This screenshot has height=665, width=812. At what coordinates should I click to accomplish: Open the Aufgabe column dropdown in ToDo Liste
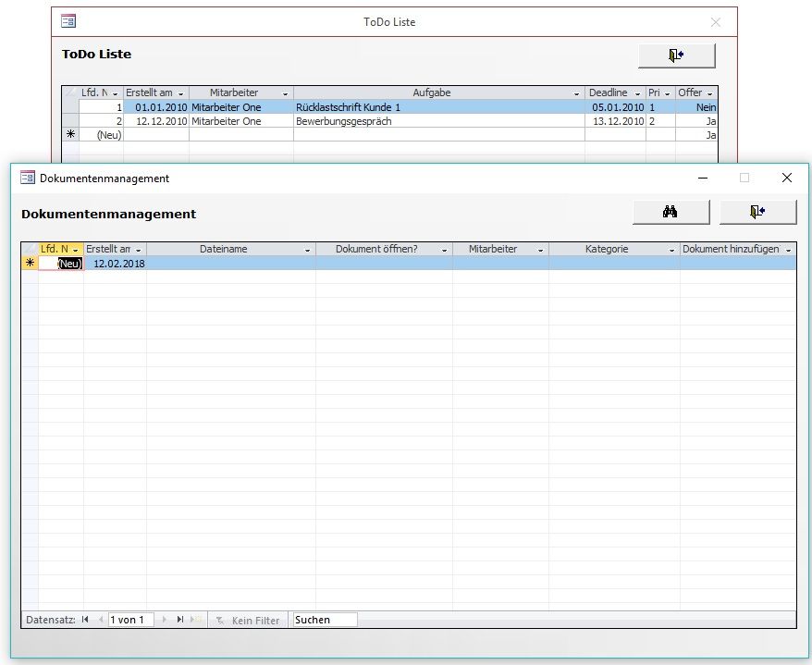[577, 93]
